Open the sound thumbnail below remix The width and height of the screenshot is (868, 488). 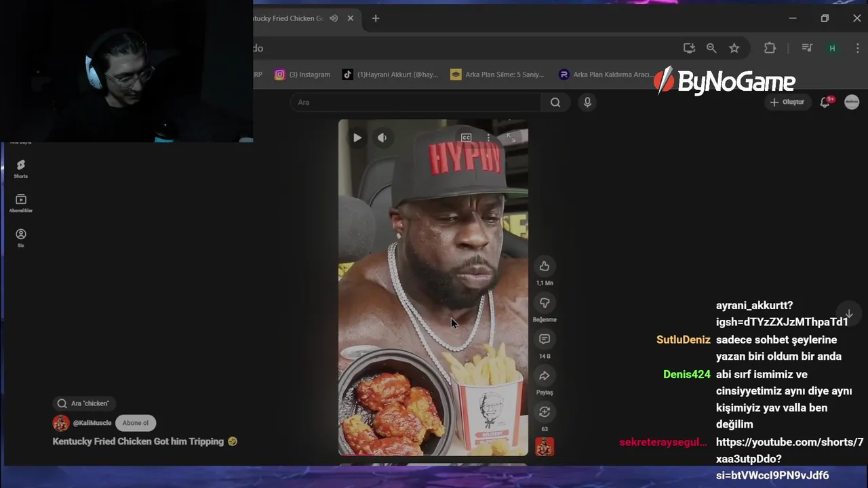pyautogui.click(x=545, y=447)
